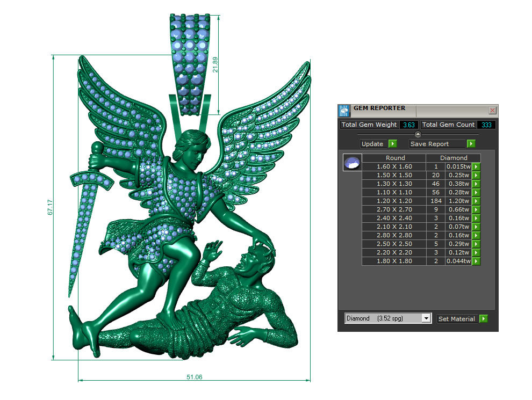The width and height of the screenshot is (532, 400).
Task: Click the Round column header
Action: (x=394, y=158)
